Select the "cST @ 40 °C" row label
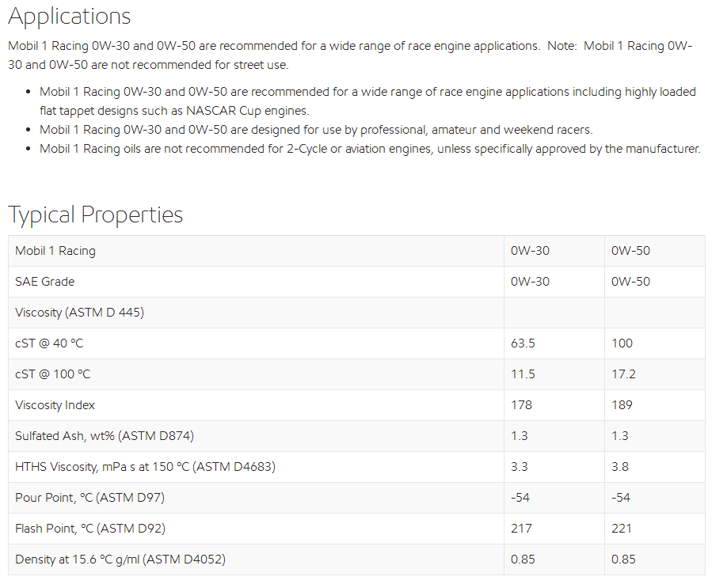This screenshot has height=588, width=712. click(49, 343)
